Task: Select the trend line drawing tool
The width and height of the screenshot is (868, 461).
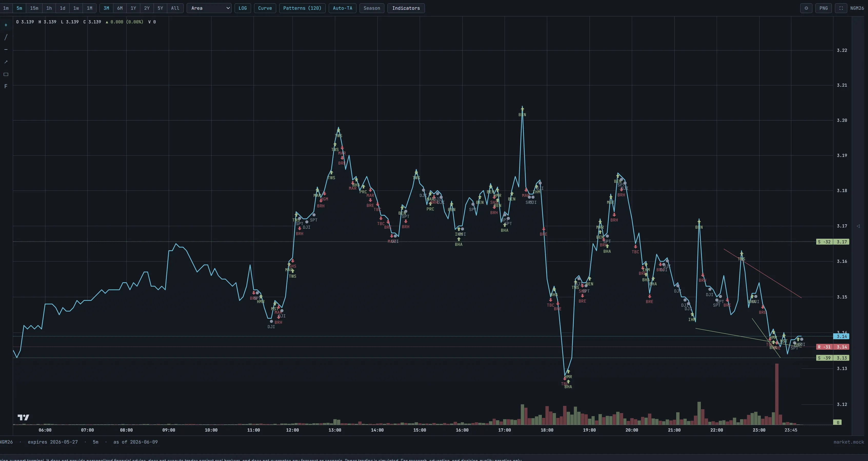Action: [6, 37]
